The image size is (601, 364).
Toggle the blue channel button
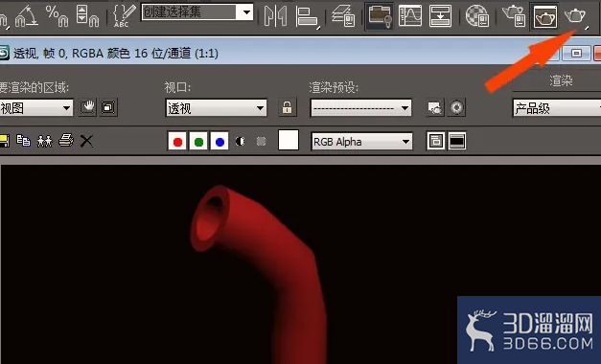pos(220,142)
